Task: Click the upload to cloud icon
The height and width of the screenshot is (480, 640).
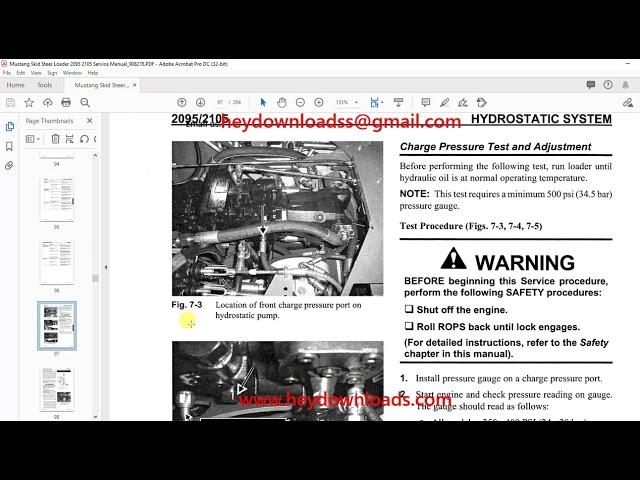Action: pyautogui.click(x=48, y=102)
